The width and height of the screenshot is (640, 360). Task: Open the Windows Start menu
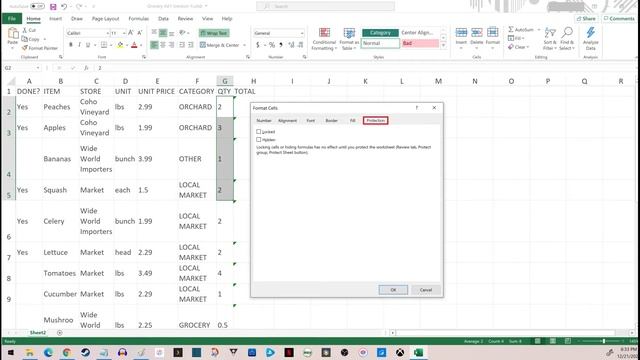(x=11, y=352)
